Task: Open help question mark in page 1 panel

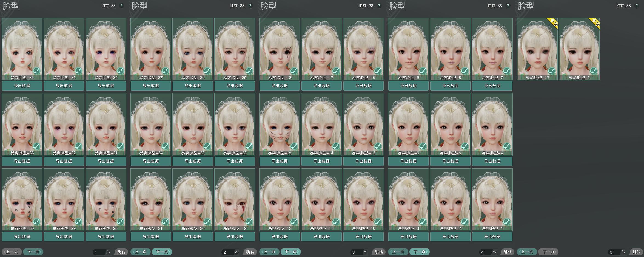Action: coord(122,6)
